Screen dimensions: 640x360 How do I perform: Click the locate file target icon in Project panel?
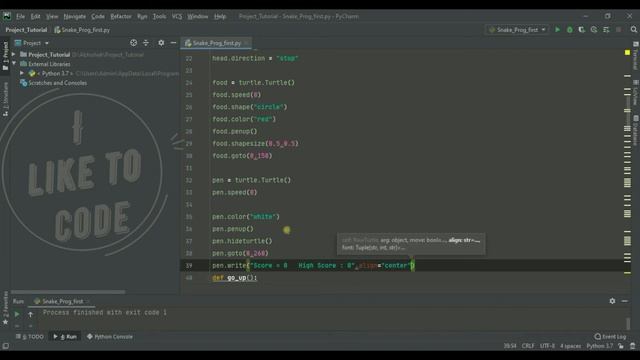(133, 43)
